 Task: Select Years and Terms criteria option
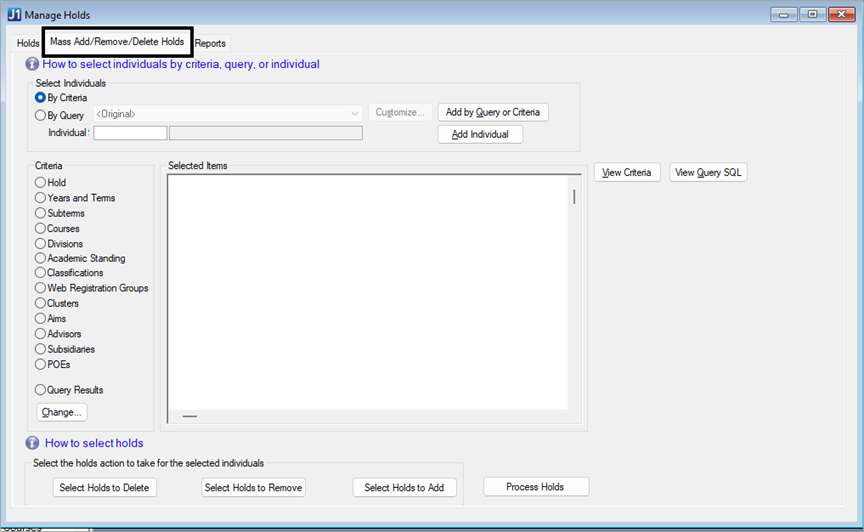[x=40, y=198]
